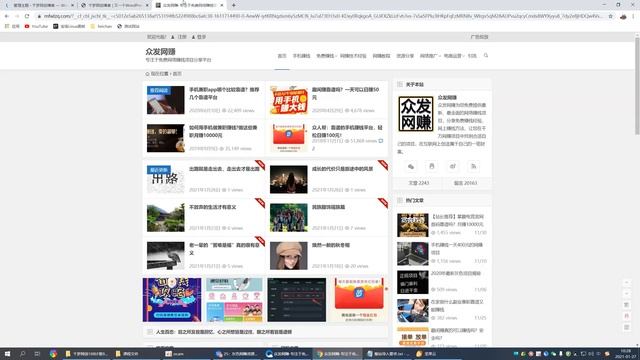Open hot article 手机赚钱一天400元的网赚项目
Image resolution: width=640 pixels, height=360 pixels.
click(457, 249)
